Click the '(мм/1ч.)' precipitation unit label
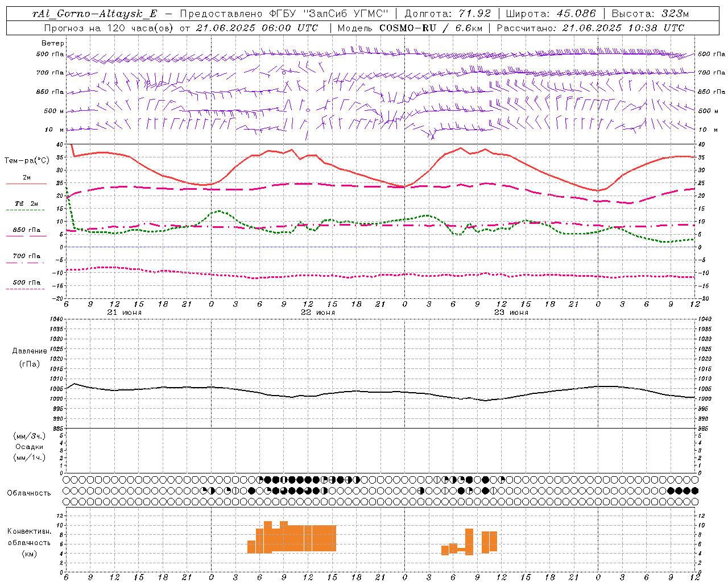Image resolution: width=728 pixels, height=582 pixels. (30, 458)
